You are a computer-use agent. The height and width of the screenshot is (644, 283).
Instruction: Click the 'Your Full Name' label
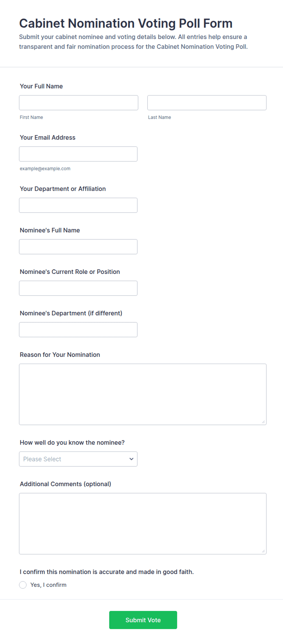click(x=41, y=86)
